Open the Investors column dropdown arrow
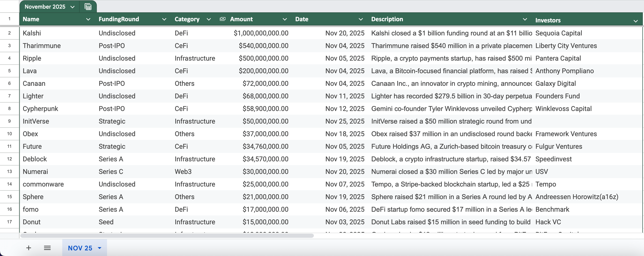This screenshot has height=256, width=644. pos(636,21)
